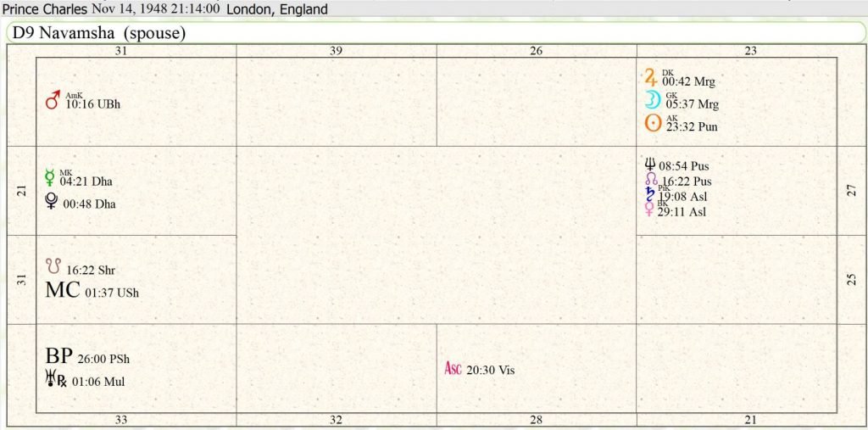Select the score 39 above the chart
The height and width of the screenshot is (430, 868).
click(336, 51)
